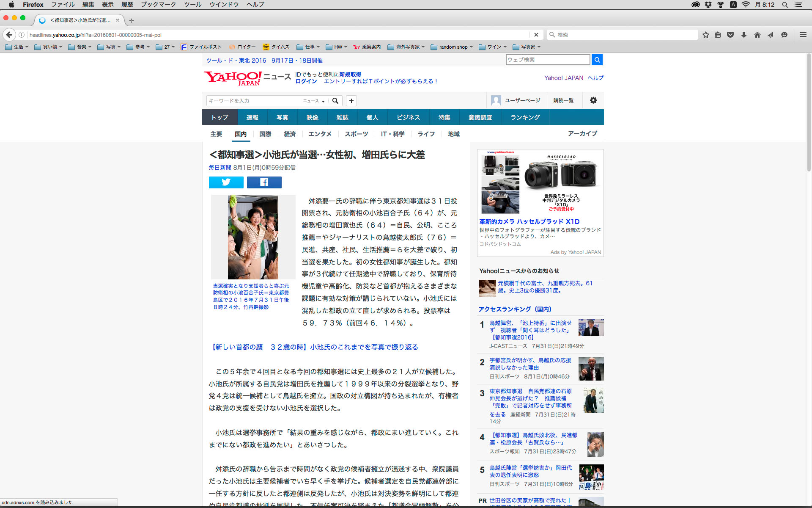The image size is (812, 508).
Task: Click the blue web search magnifier button
Action: point(597,60)
